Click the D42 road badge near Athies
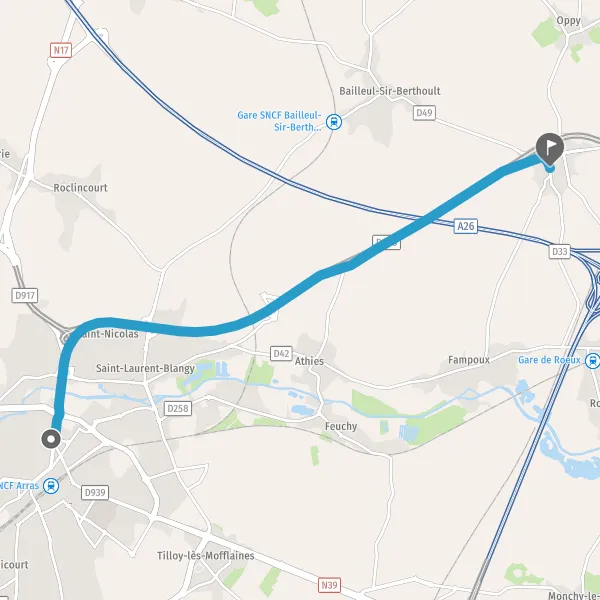The image size is (600, 600). coord(281,354)
